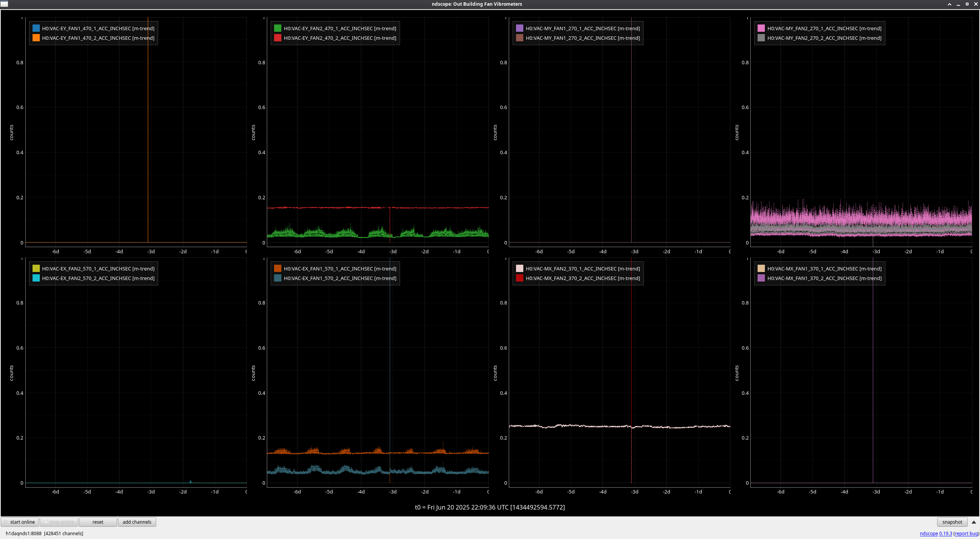Click the pink swatch for MY_FAN2_270_1 channel
The image size is (980, 539).
[x=761, y=28]
